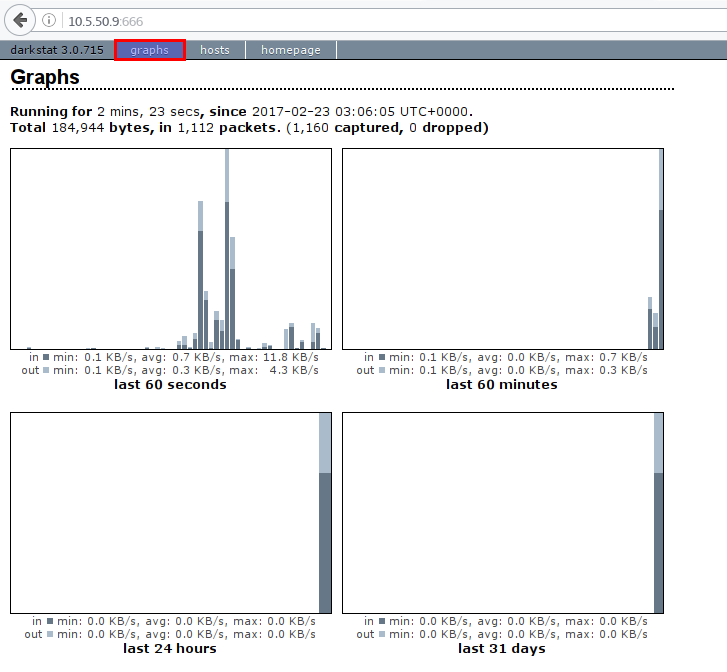Select 'max: 0.7 KB/s' under last 60 minutes
This screenshot has height=672, width=727.
pos(606,358)
